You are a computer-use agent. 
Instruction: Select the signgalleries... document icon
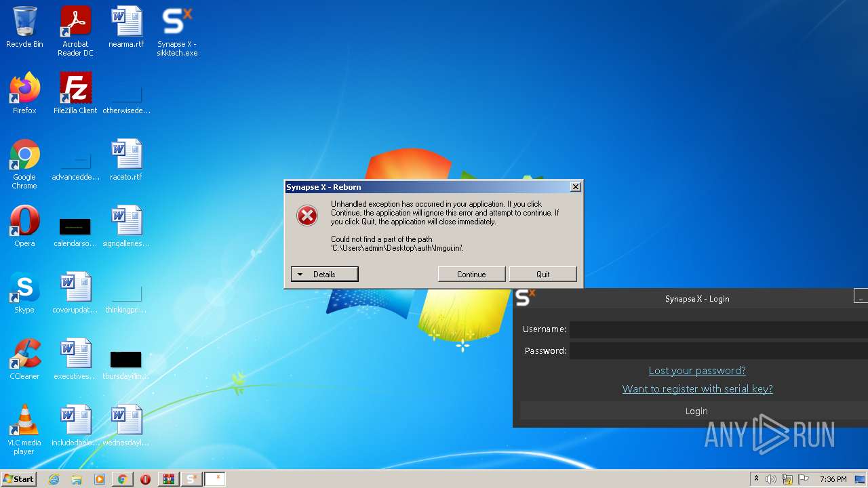pyautogui.click(x=126, y=226)
